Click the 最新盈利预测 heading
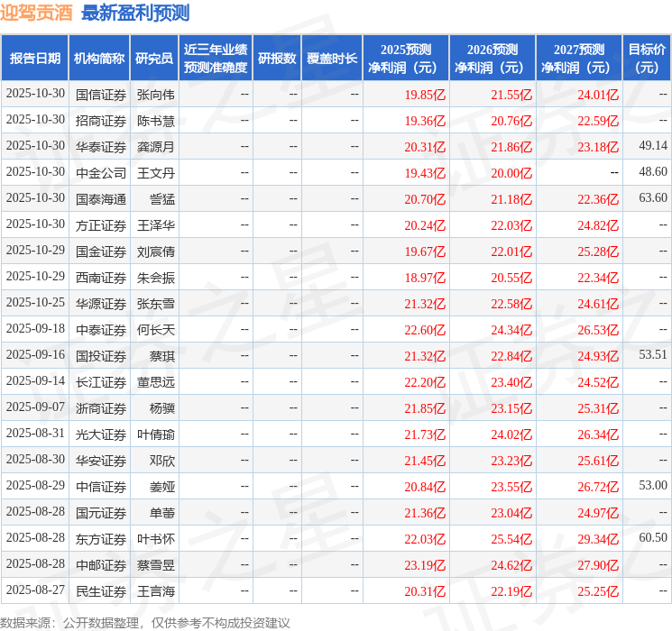672x631 pixels. tap(135, 13)
